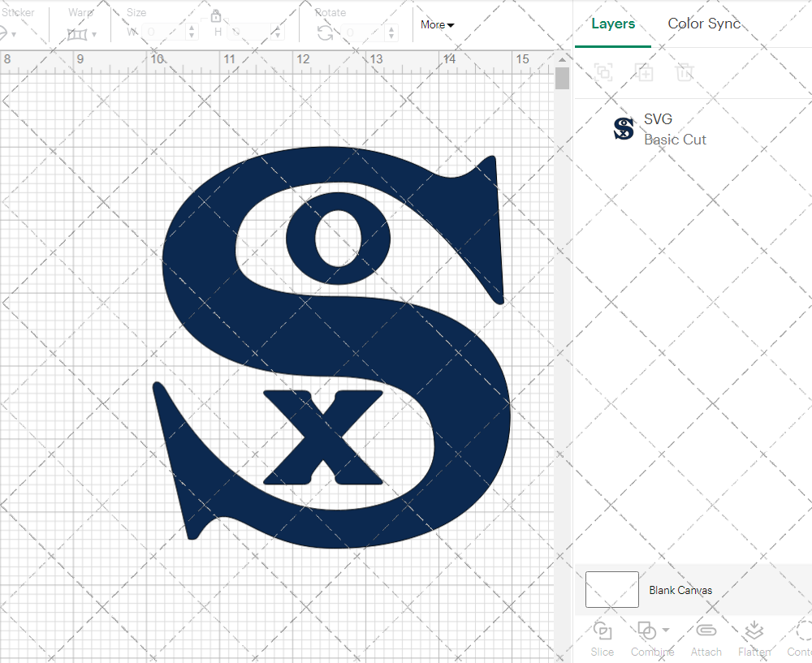Toggle the size aspect ratio lock
The width and height of the screenshot is (812, 663).
click(x=216, y=16)
